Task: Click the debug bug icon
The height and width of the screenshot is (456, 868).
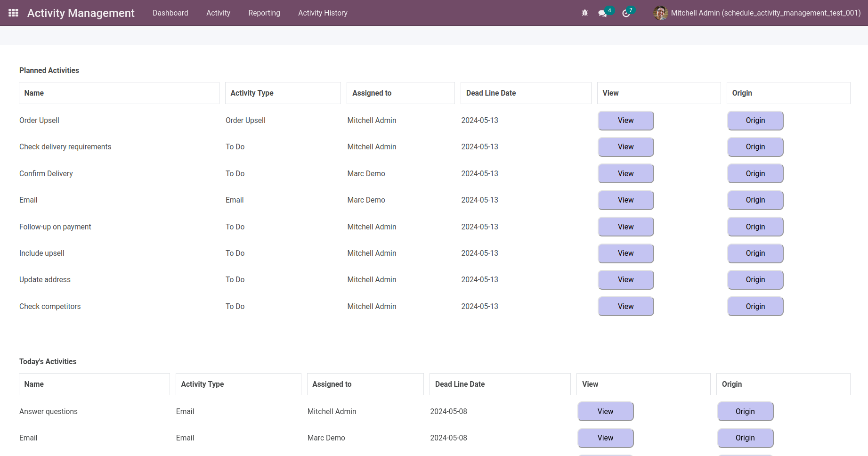Action: pos(585,13)
